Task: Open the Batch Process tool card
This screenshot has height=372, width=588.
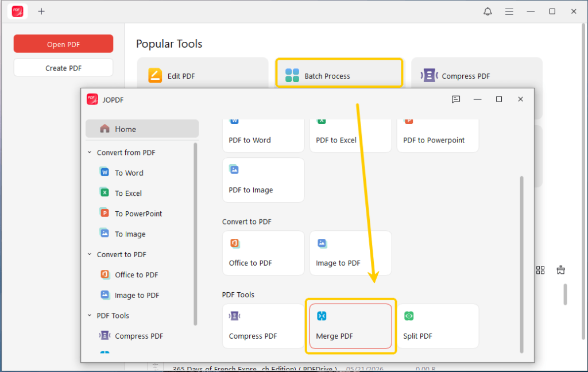Action: (x=339, y=73)
